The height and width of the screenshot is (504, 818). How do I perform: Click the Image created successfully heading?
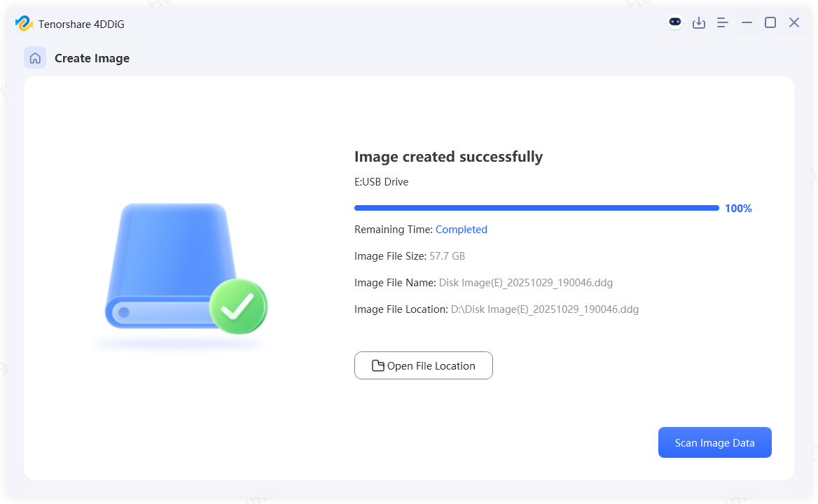449,157
